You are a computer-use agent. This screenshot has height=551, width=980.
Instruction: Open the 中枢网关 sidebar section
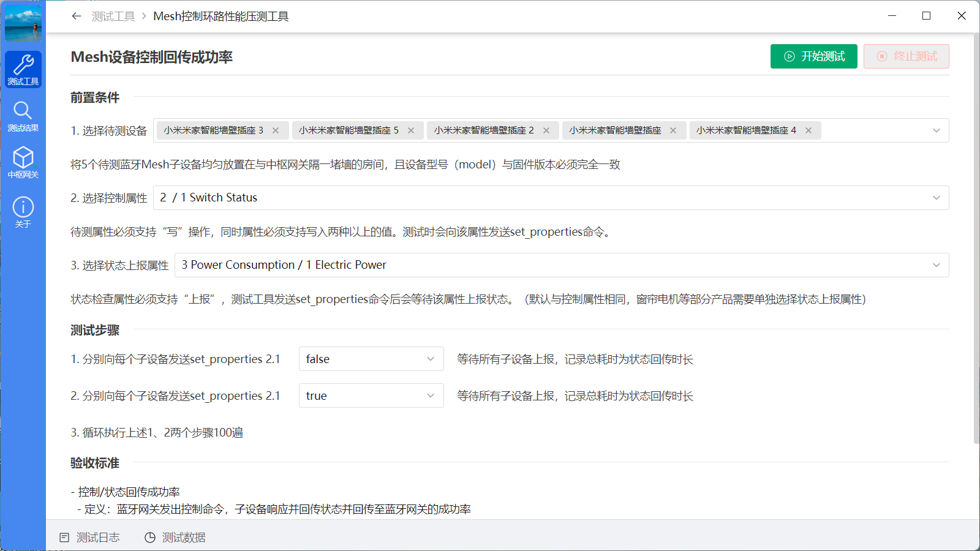pyautogui.click(x=23, y=162)
